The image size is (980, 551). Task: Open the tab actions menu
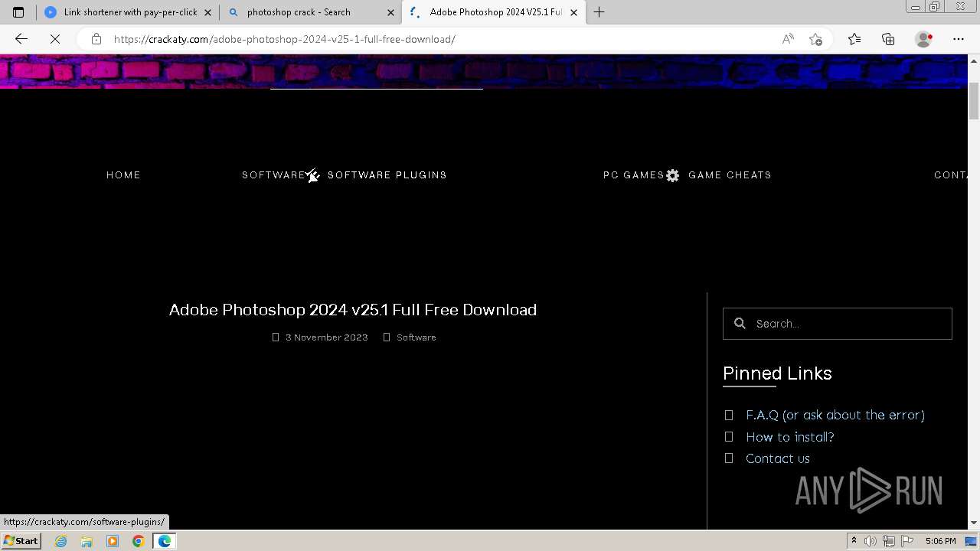point(18,12)
